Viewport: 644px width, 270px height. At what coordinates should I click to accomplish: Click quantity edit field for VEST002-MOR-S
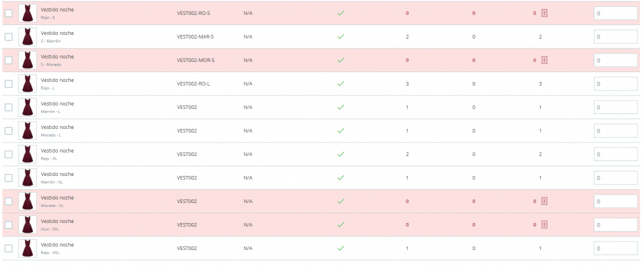[x=616, y=60]
